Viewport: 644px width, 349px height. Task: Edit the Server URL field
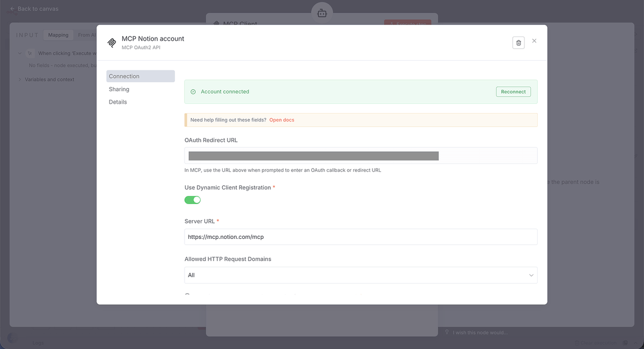click(x=361, y=237)
